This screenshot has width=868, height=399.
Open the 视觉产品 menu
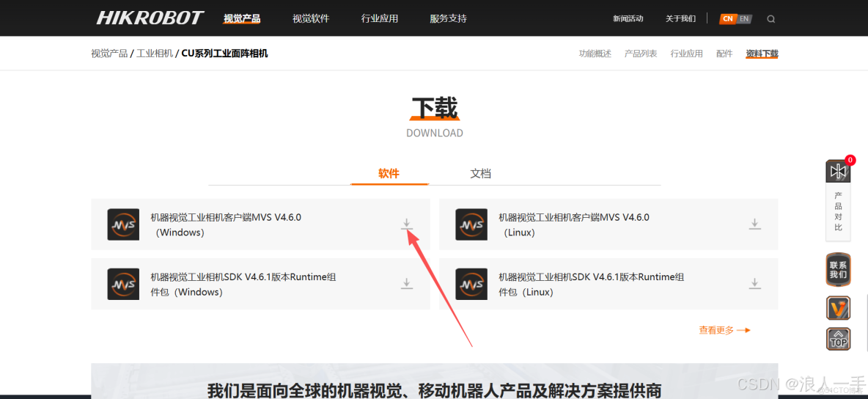[x=242, y=19]
